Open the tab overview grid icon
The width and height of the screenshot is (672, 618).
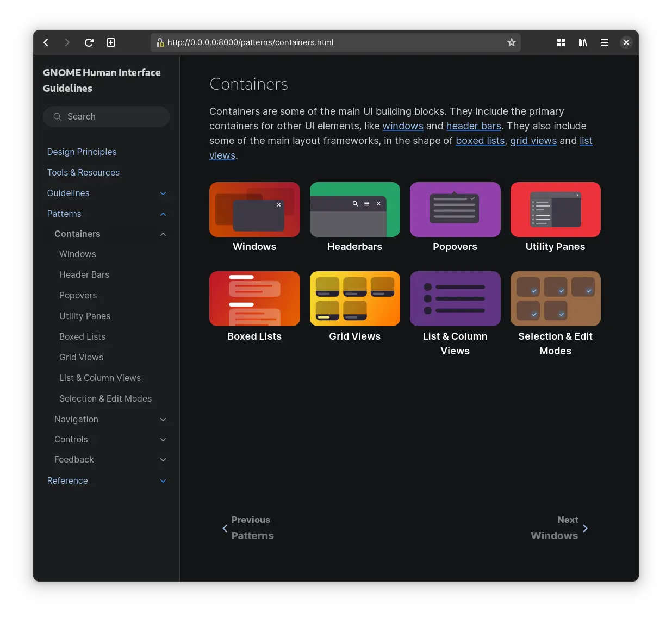561,42
